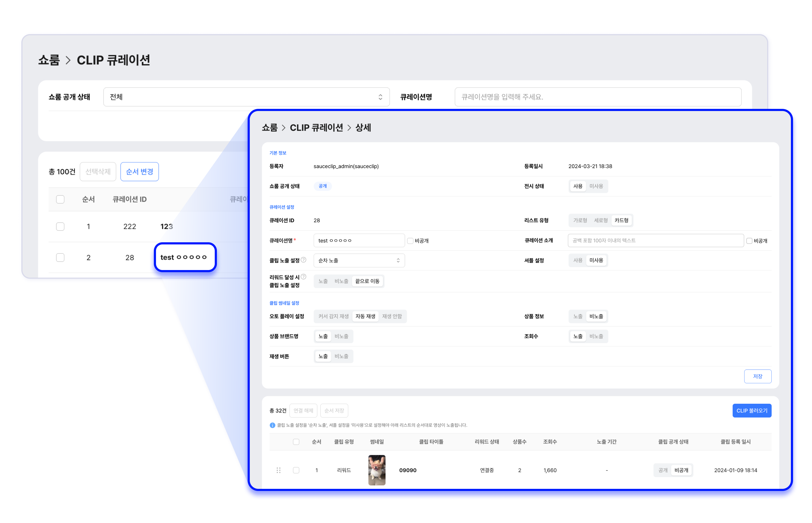The height and width of the screenshot is (523, 812).
Task: Click the chevron before 상세 in breadcrumb
Action: point(349,128)
